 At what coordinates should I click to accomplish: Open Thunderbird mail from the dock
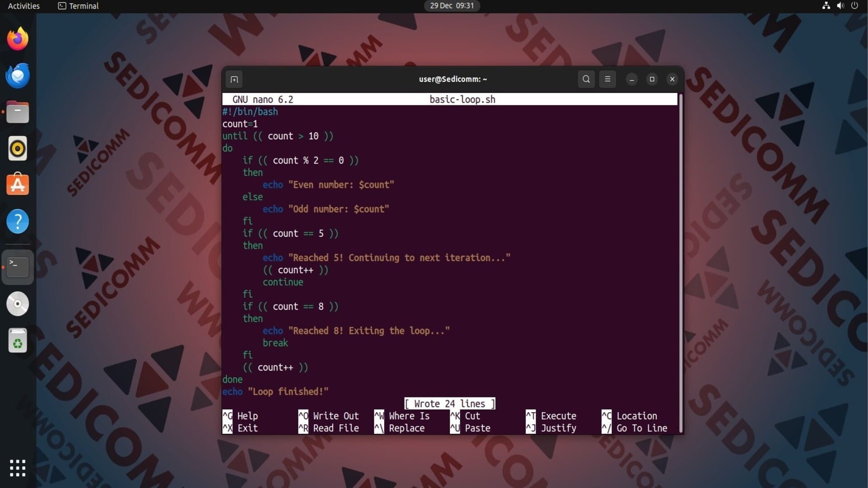click(18, 75)
